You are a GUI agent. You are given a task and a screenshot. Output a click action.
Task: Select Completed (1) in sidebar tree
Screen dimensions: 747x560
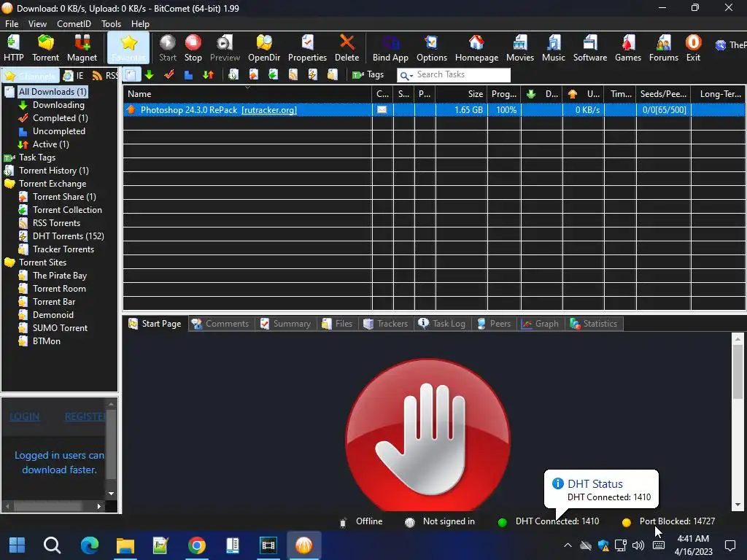click(60, 117)
